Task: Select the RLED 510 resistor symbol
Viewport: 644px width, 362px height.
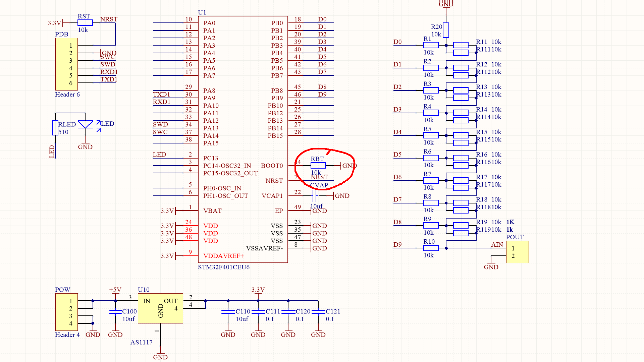Action: pos(55,128)
